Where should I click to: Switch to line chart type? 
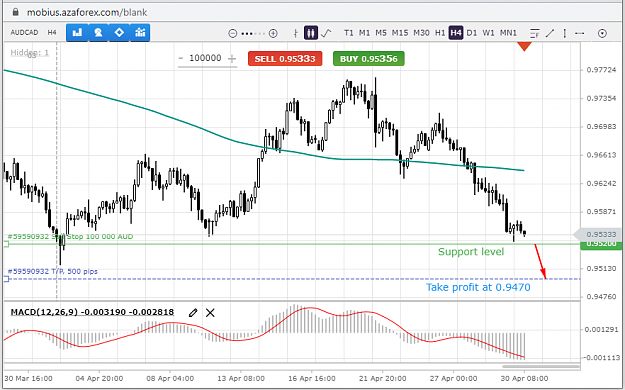(x=326, y=33)
